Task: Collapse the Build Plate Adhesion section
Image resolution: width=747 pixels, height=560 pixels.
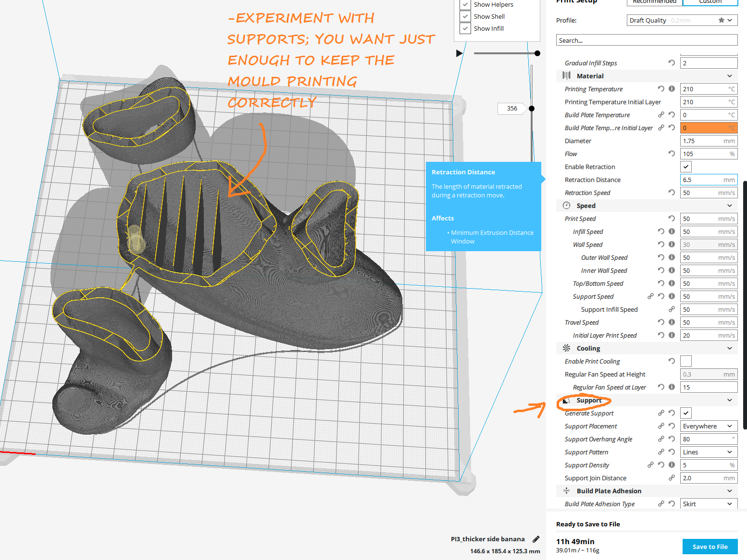Action: [x=730, y=491]
